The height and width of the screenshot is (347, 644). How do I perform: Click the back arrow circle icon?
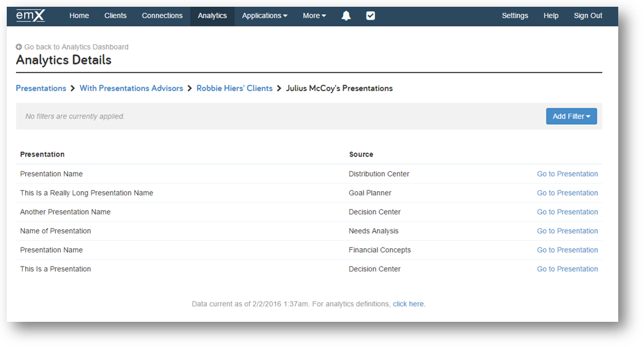19,47
